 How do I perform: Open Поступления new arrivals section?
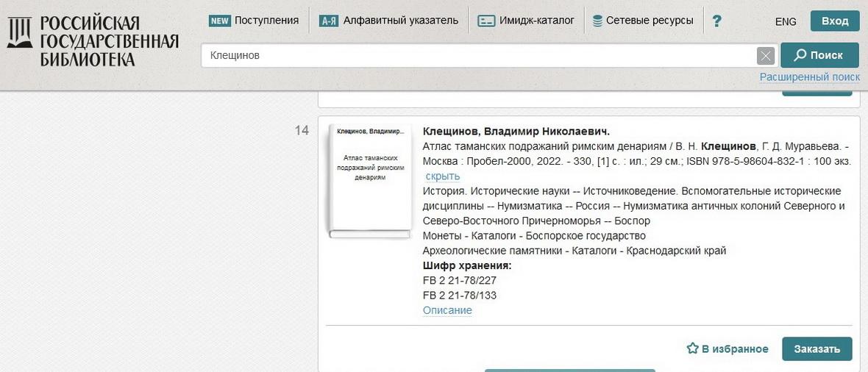click(x=266, y=21)
